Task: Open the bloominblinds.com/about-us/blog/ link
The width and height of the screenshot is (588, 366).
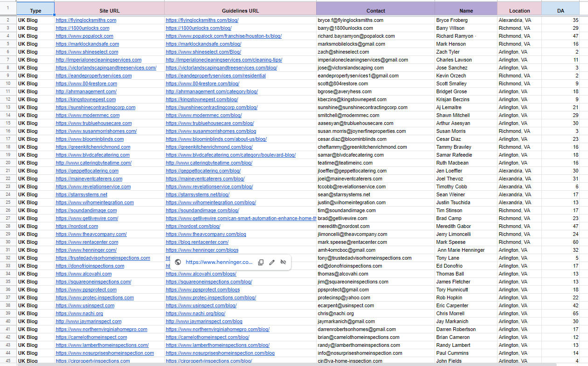Action: click(x=216, y=139)
